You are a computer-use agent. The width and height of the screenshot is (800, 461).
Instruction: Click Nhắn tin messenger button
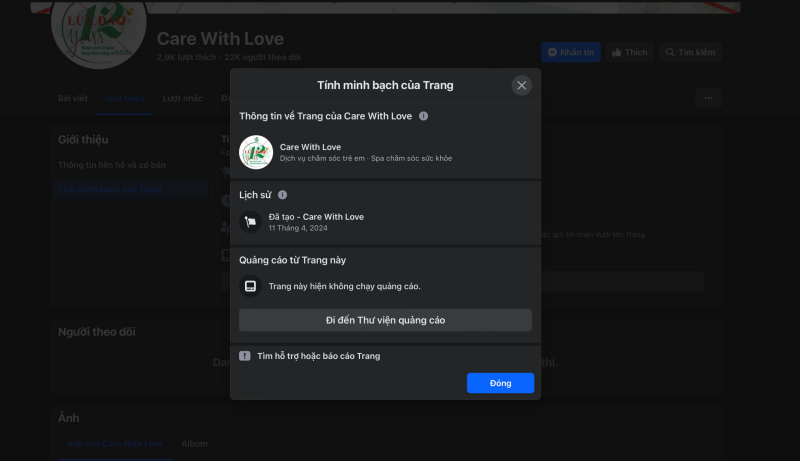(x=571, y=52)
